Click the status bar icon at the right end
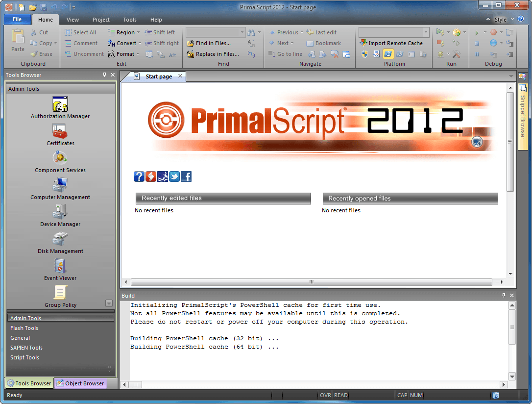 (x=496, y=395)
